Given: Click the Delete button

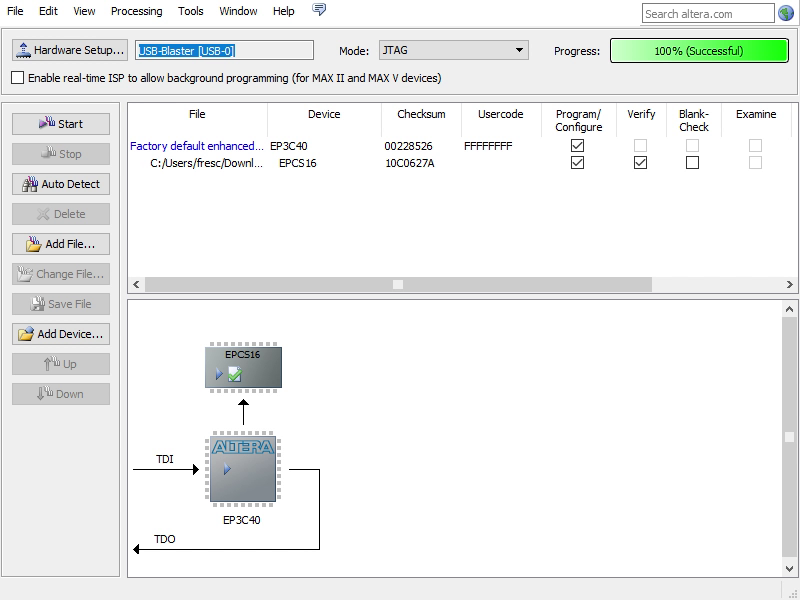Looking at the screenshot, I should coord(61,214).
